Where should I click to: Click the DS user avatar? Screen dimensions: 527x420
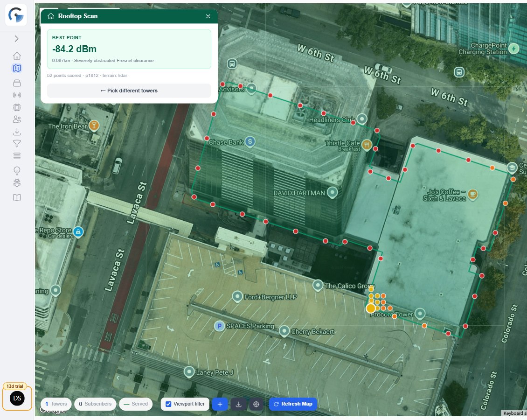(x=17, y=399)
